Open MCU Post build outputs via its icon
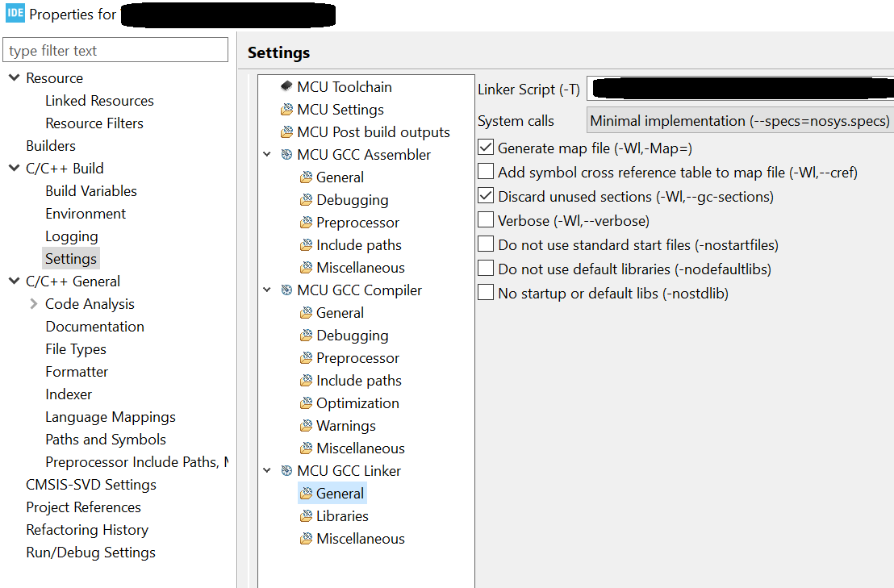This screenshot has height=588, width=894. tap(286, 131)
